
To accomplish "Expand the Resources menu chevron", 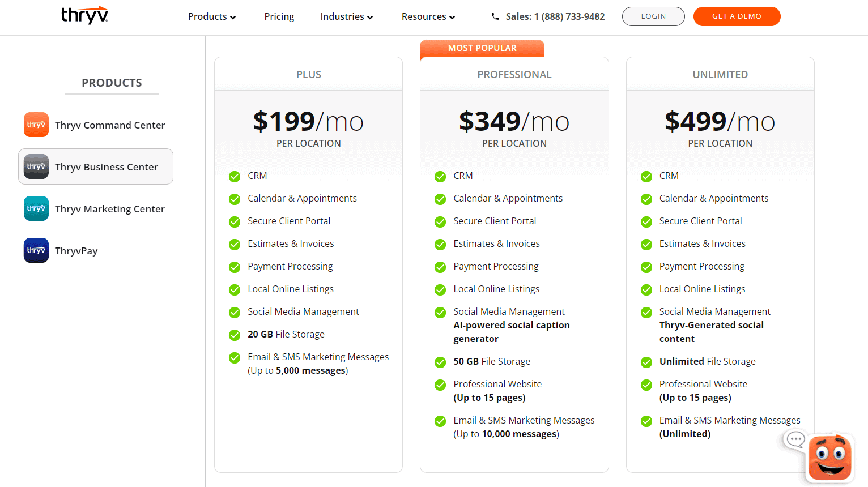I will click(x=453, y=17).
